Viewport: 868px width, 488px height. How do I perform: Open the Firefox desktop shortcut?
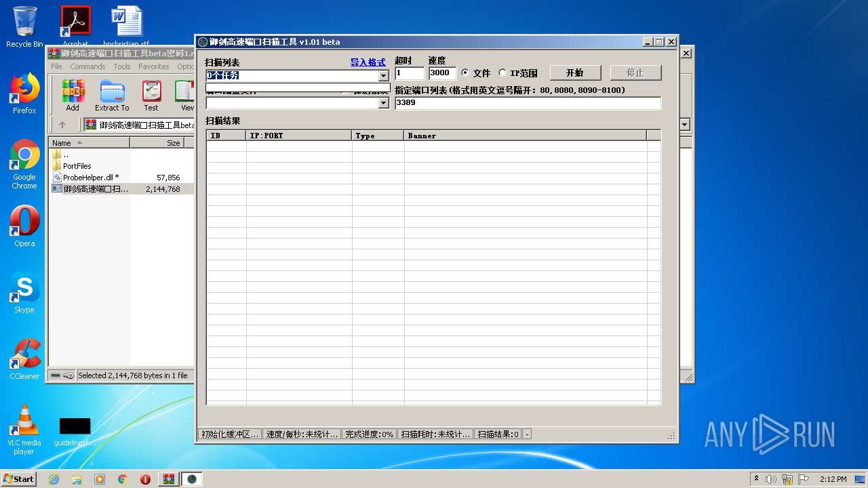pyautogui.click(x=24, y=94)
